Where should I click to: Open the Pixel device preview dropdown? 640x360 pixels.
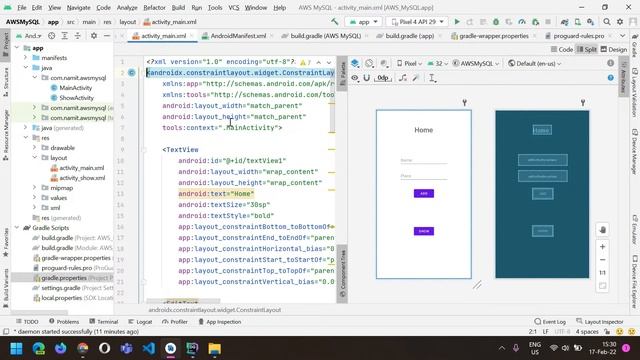tap(409, 63)
